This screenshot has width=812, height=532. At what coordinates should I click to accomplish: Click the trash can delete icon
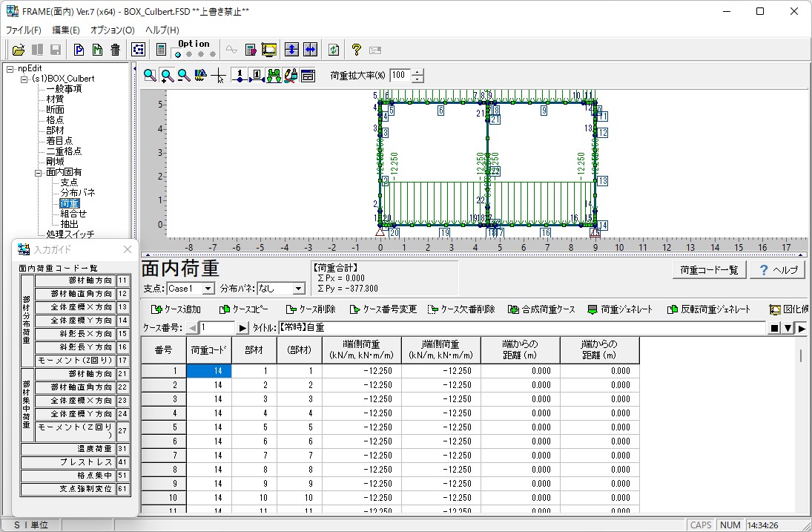point(115,50)
